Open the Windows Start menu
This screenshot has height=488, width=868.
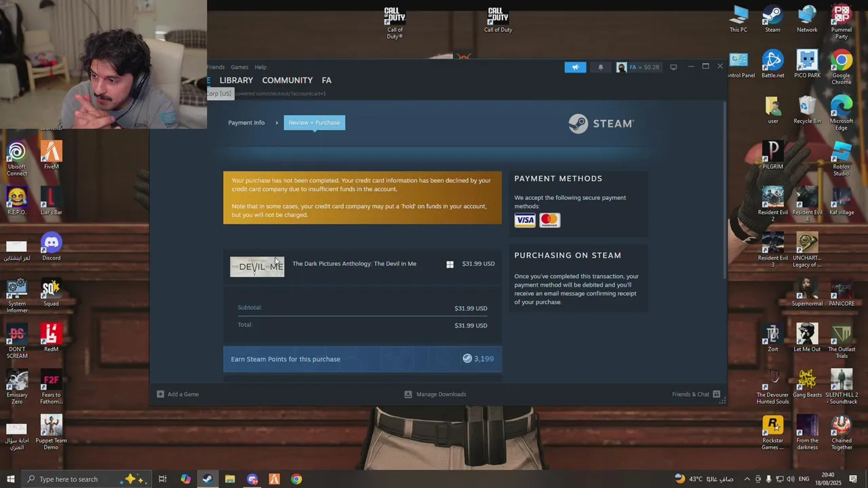11,479
